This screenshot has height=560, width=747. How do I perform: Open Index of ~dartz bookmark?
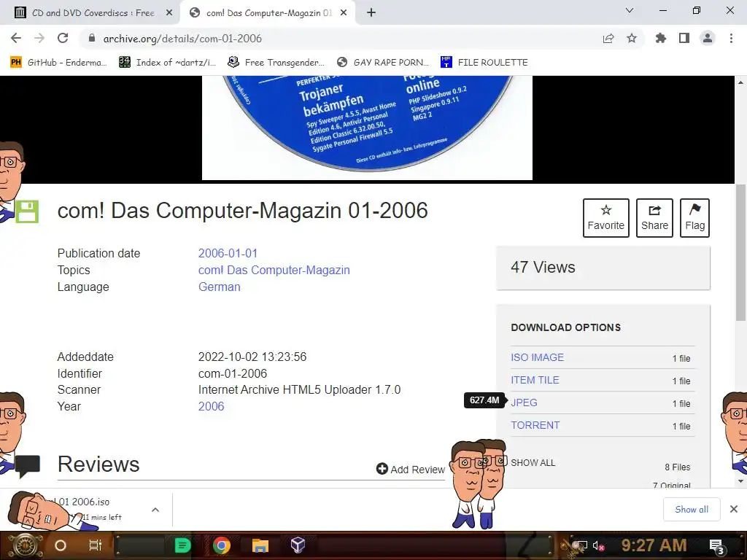pos(167,63)
